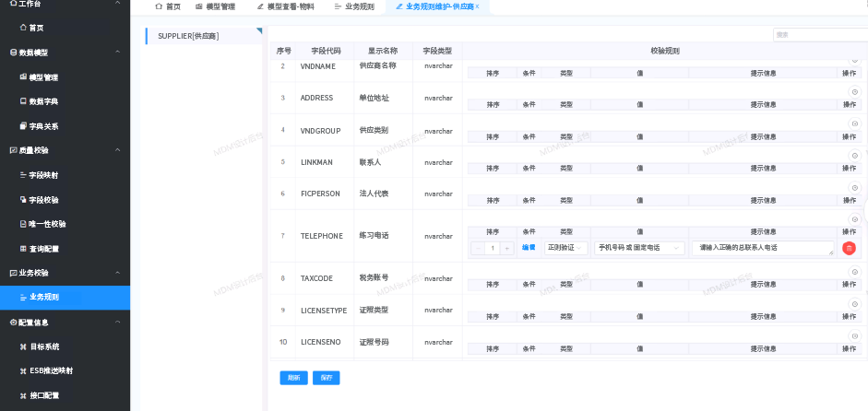
Task: Go to 模型管理 in the sidebar
Action: pyautogui.click(x=43, y=77)
